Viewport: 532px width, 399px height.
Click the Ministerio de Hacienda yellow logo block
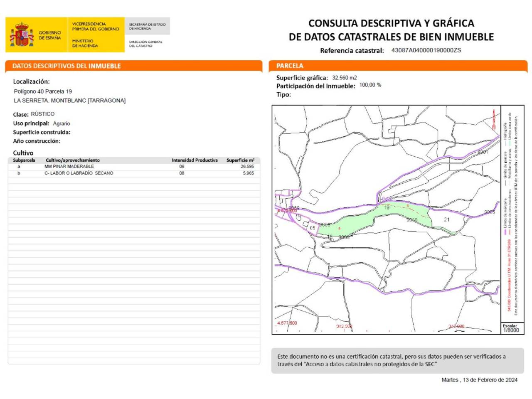[96, 35]
